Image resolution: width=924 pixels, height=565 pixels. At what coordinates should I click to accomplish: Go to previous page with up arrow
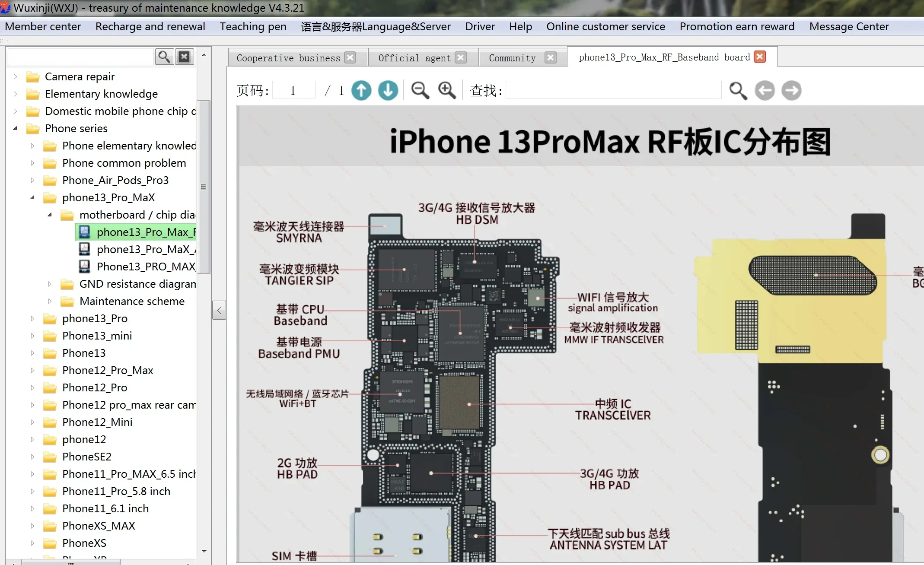[361, 90]
